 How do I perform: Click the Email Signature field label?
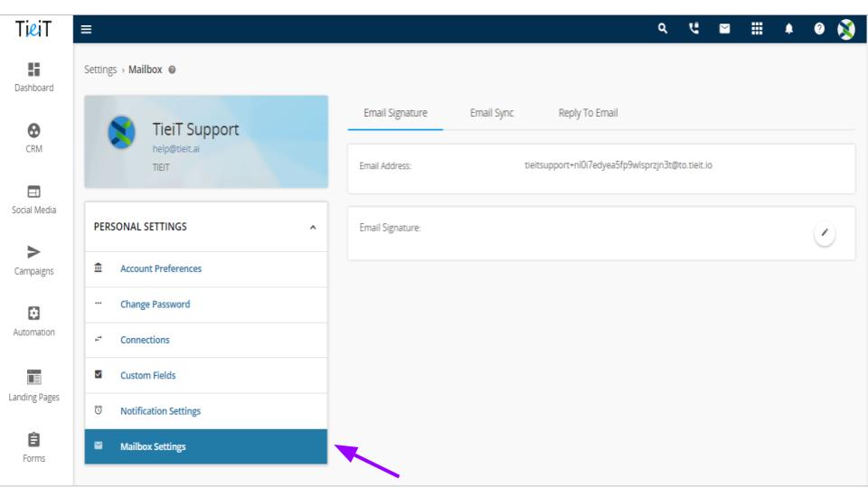pos(390,228)
